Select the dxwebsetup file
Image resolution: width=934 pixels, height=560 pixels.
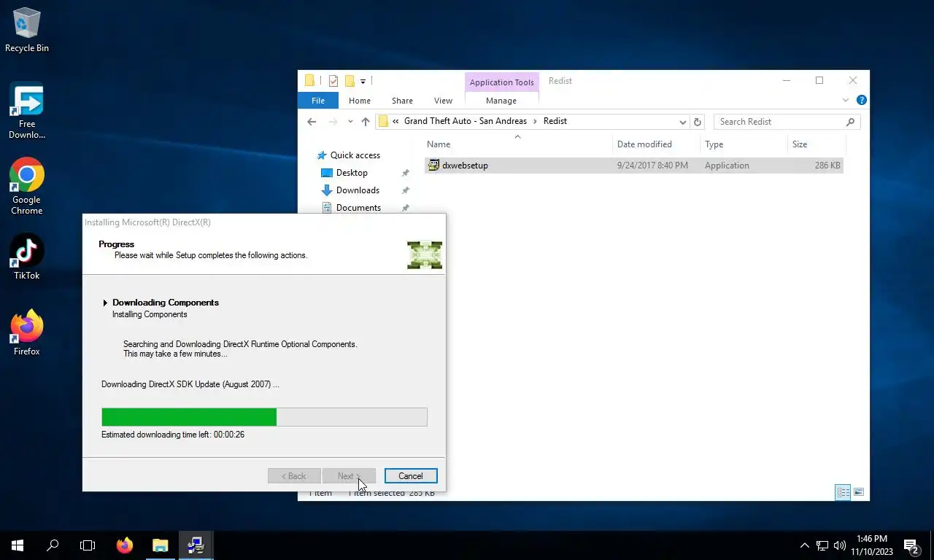coord(465,166)
